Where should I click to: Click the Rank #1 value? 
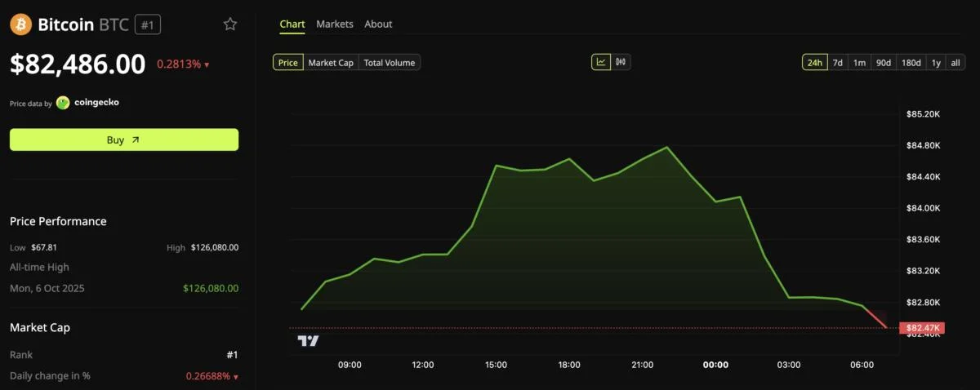click(232, 355)
